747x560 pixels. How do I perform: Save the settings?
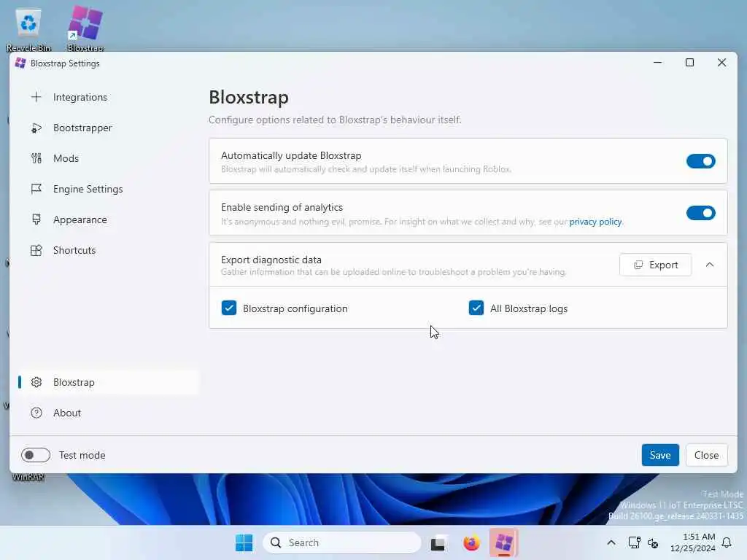pos(660,455)
